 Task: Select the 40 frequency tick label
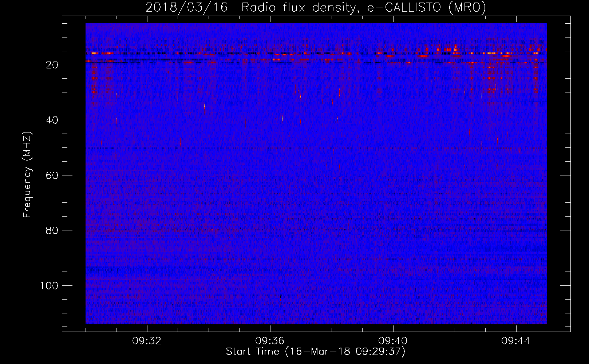[52, 120]
